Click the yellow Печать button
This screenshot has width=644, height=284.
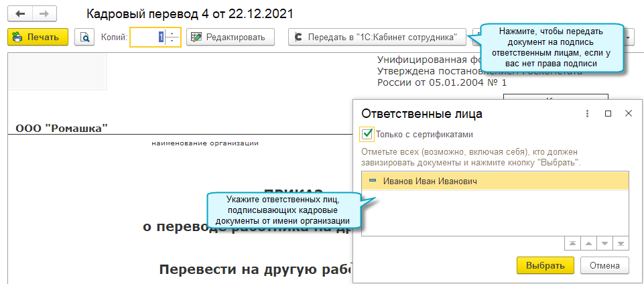click(x=38, y=37)
